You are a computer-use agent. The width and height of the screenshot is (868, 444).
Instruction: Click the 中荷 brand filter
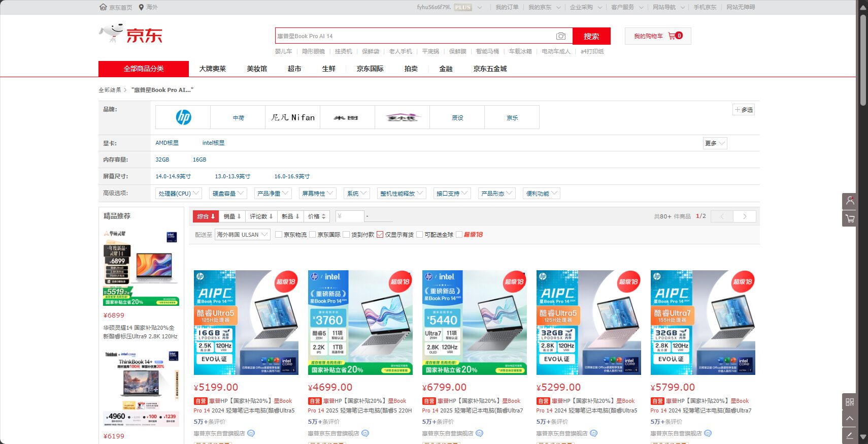coord(238,117)
